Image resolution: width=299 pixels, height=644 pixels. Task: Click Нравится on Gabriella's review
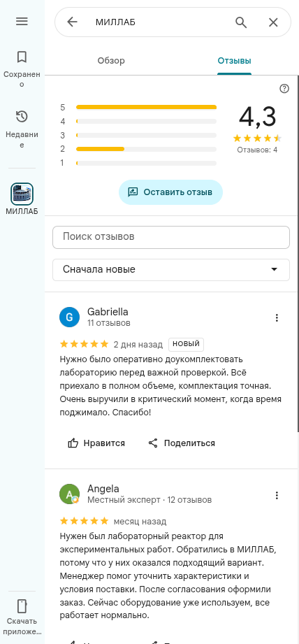click(x=96, y=443)
